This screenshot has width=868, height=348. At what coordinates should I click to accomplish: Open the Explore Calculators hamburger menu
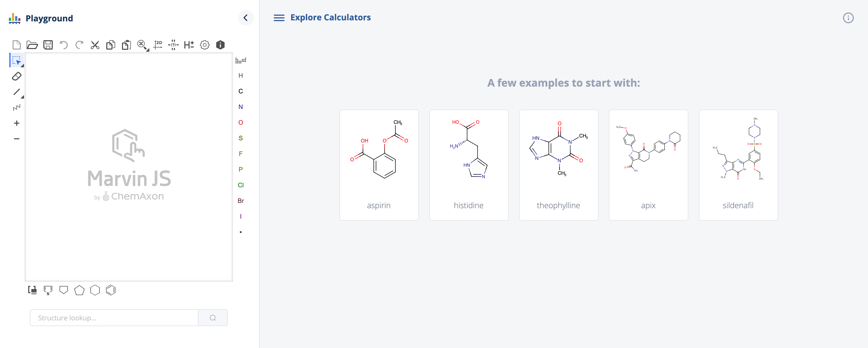pos(279,18)
